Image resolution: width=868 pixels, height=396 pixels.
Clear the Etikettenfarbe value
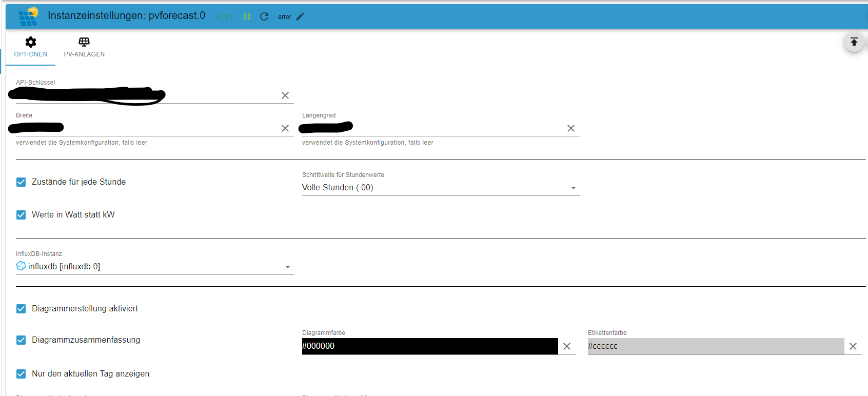click(x=853, y=346)
